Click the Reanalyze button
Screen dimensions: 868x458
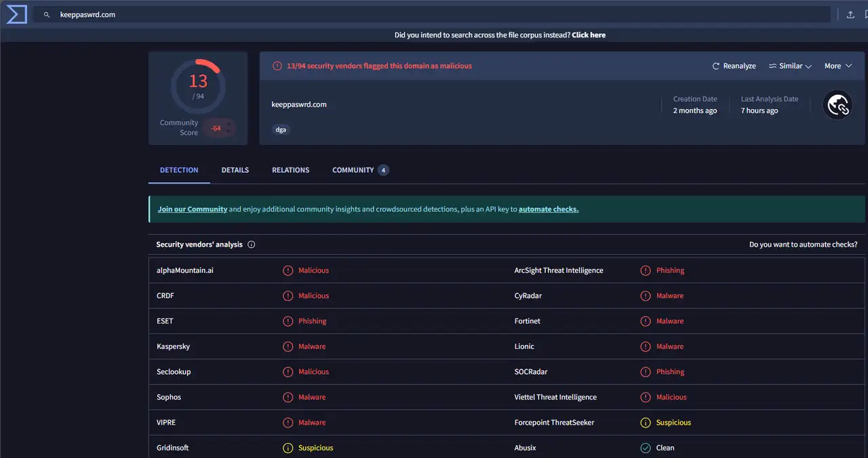point(734,66)
